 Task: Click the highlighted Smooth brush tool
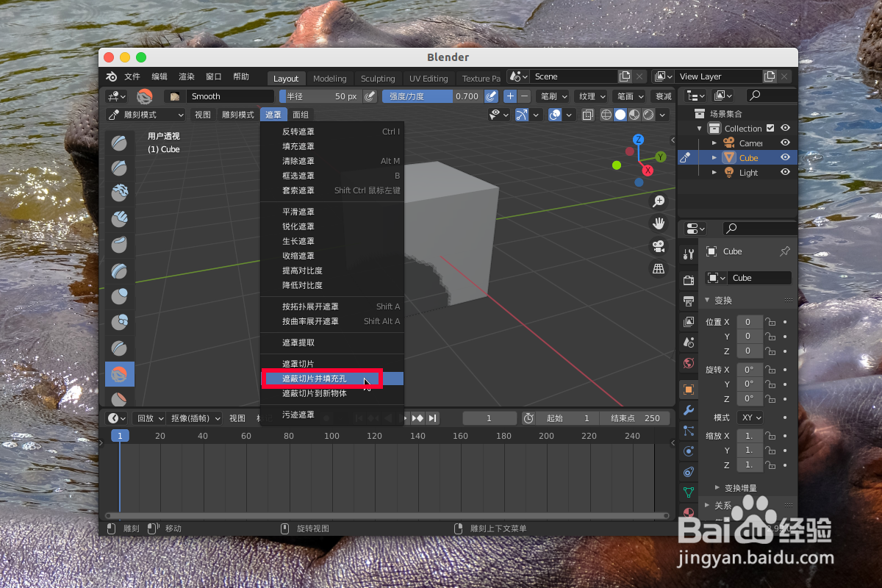point(120,374)
